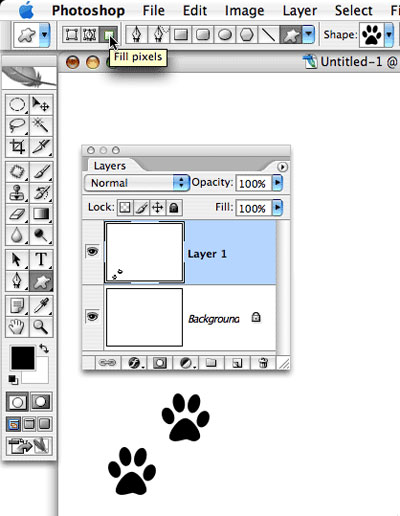
Task: Open the Select menu
Action: [x=353, y=11]
